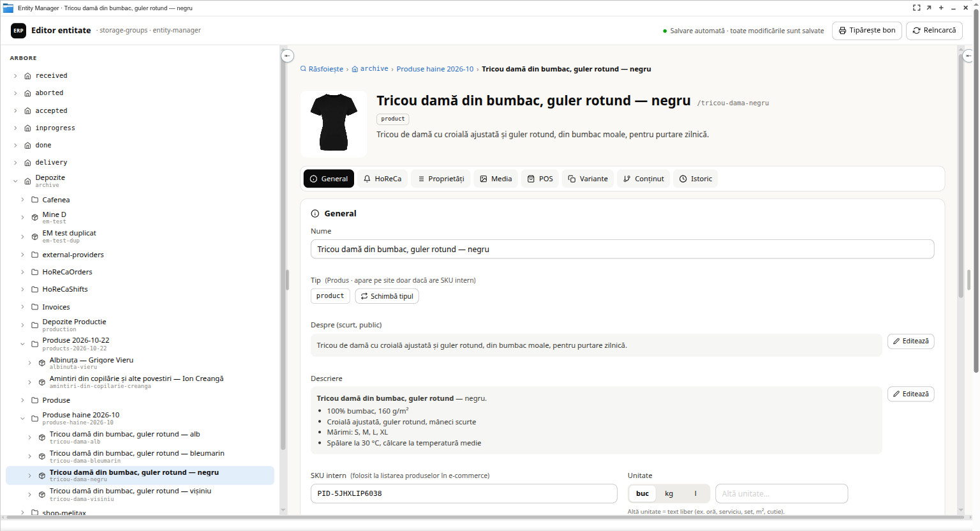The image size is (980, 531).
Task: Click the SKU intern input field
Action: pos(464,494)
